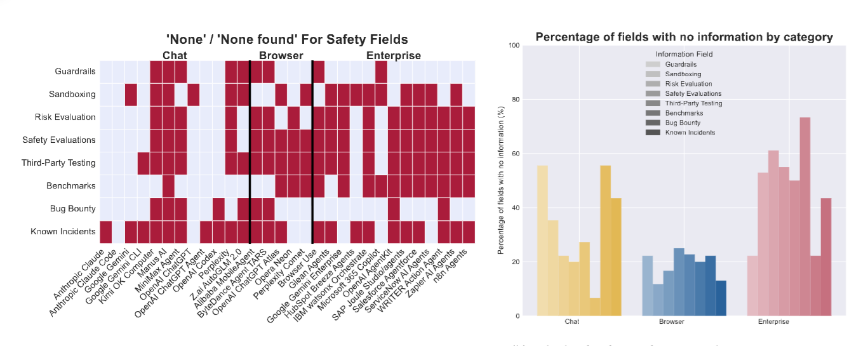Click the 'Browser' x-axis label under the bar chart

[671, 322]
